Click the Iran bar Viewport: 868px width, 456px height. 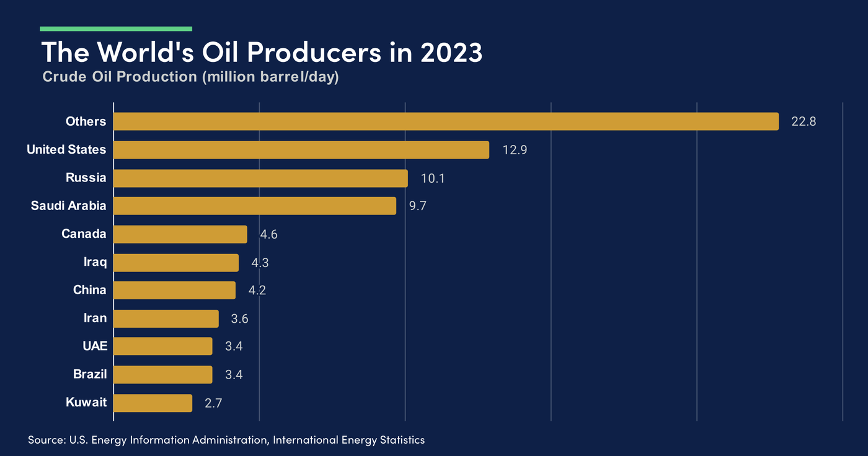pos(164,318)
